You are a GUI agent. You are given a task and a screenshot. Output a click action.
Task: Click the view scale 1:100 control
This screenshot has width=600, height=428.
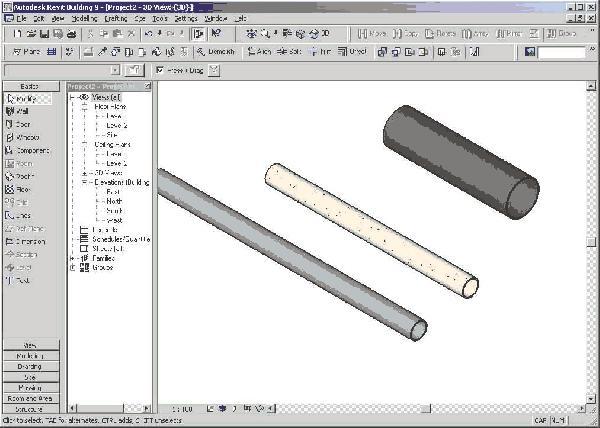click(182, 409)
